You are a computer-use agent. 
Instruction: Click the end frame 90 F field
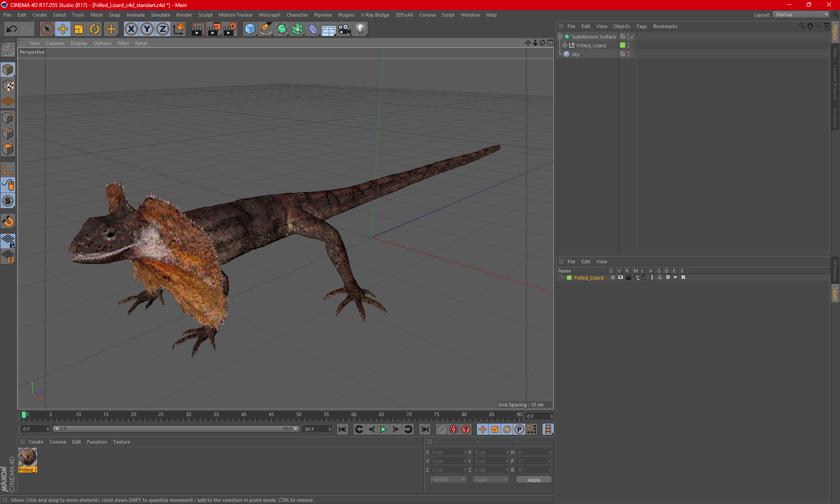318,429
